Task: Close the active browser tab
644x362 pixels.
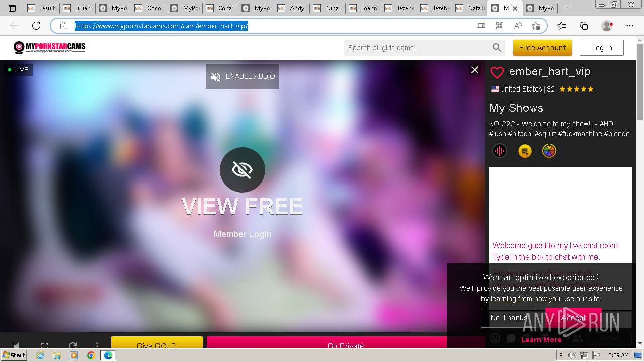Action: click(515, 8)
